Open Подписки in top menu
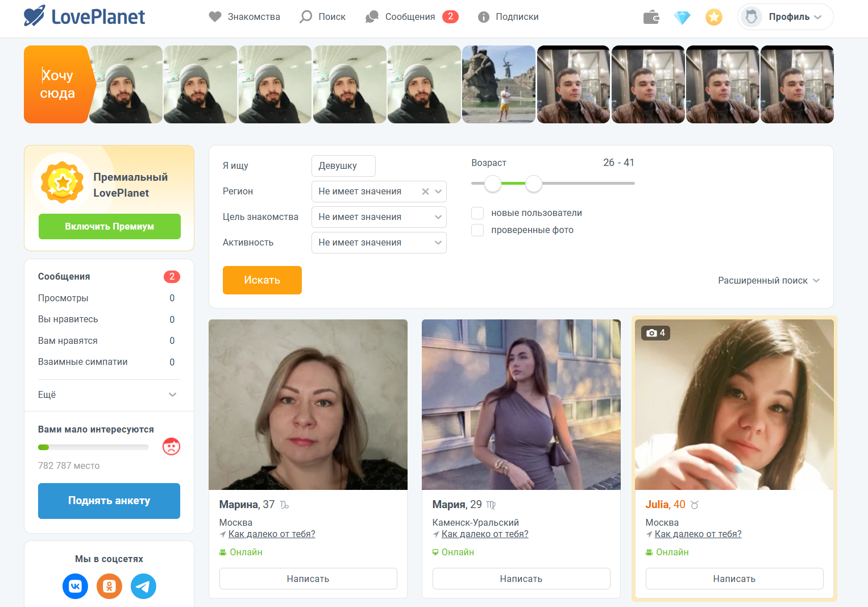 pyautogui.click(x=508, y=17)
